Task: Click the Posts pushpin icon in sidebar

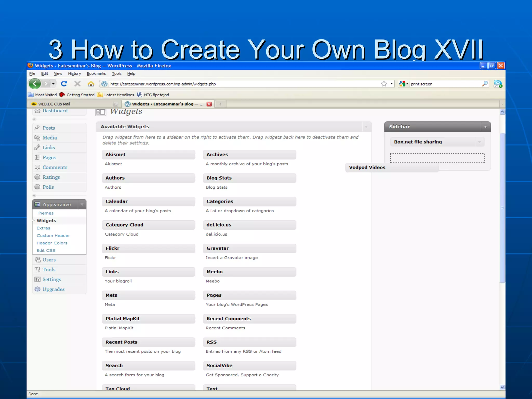Action: click(x=37, y=128)
